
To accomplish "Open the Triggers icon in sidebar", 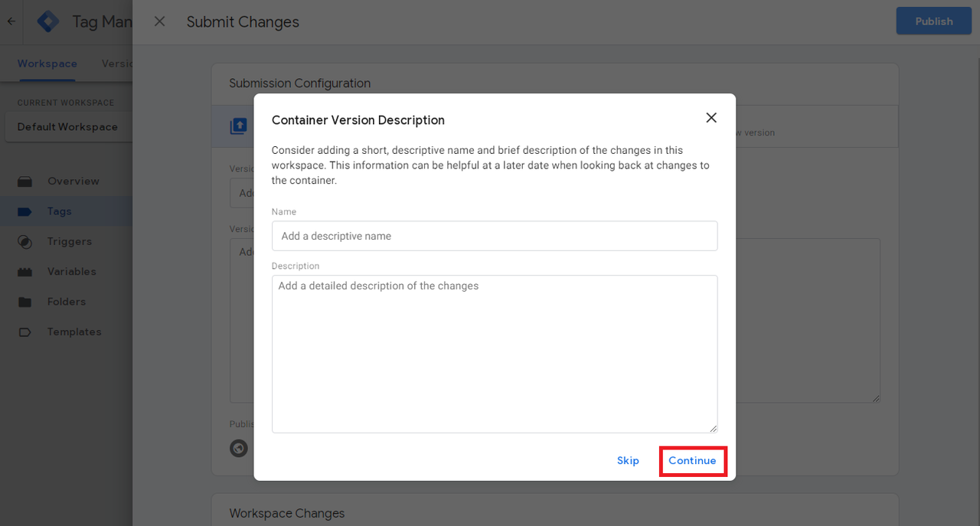I will pos(24,242).
